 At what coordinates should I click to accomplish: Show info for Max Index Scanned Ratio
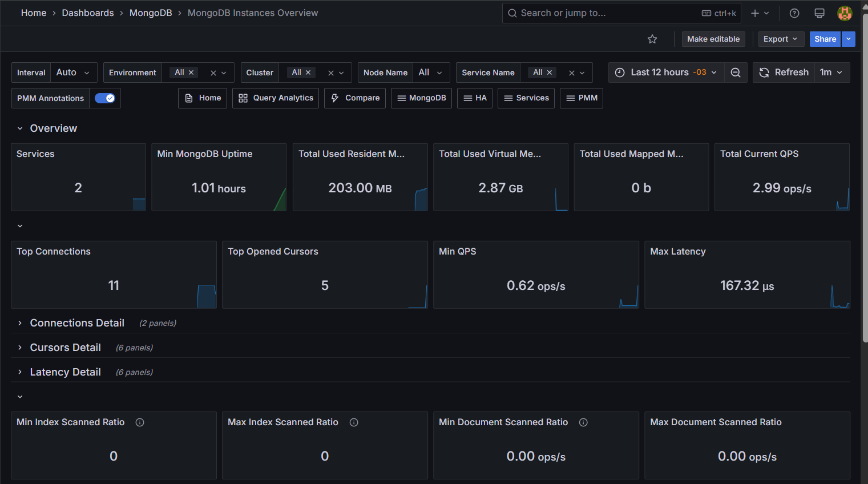pyautogui.click(x=354, y=422)
